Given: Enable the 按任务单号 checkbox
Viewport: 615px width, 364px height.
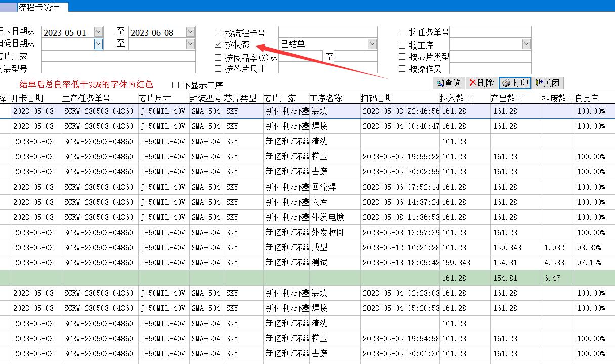Looking at the screenshot, I should pyautogui.click(x=402, y=32).
